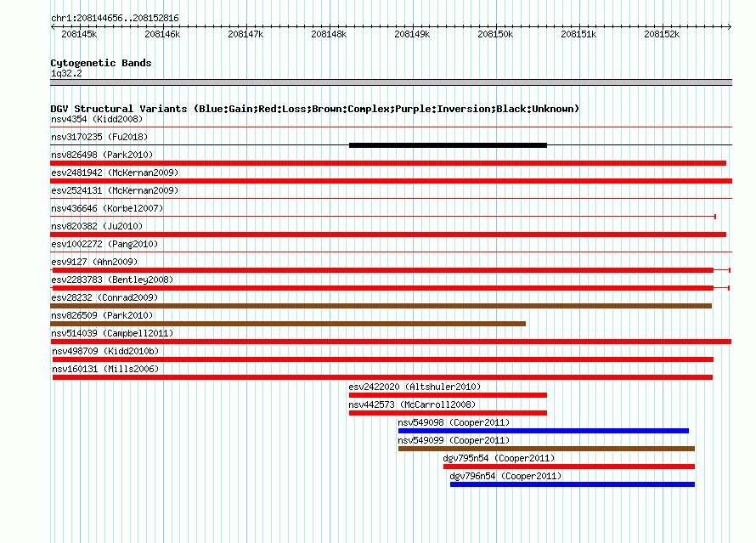
Task: Click the nsv826498 (Park2010) label
Action: (x=102, y=155)
